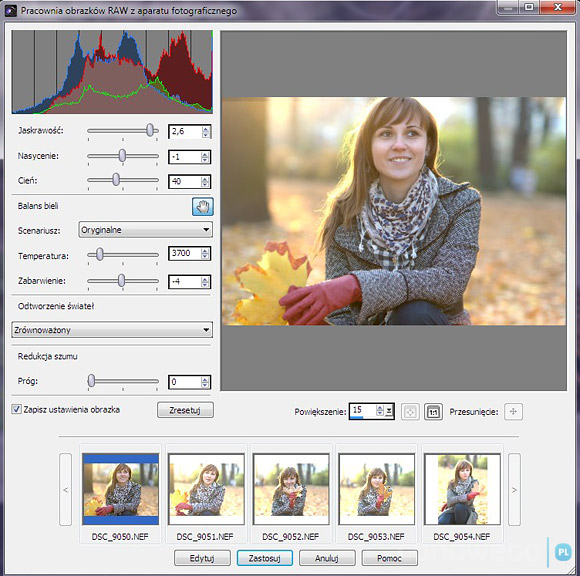Click the app icon in title bar

coord(11,10)
